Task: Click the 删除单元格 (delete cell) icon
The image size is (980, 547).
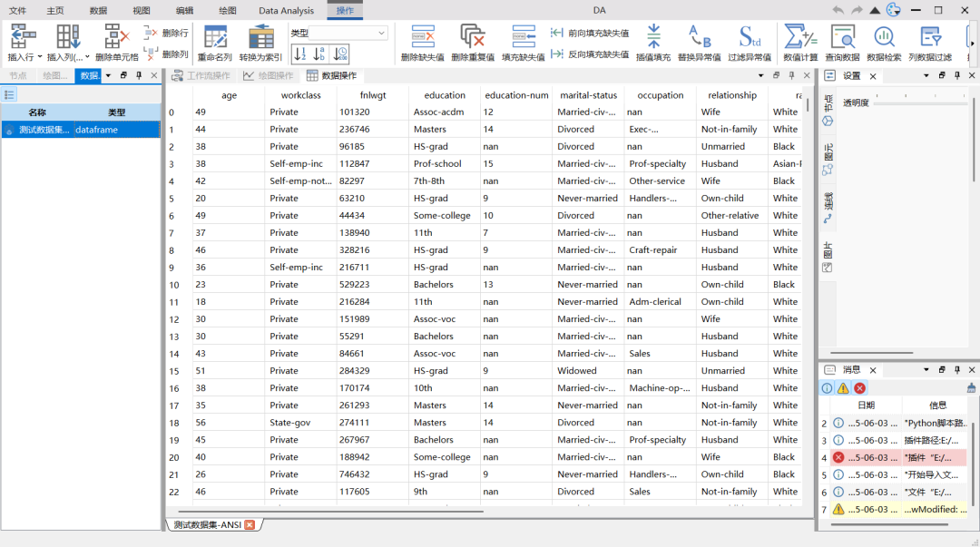Action: (x=116, y=37)
